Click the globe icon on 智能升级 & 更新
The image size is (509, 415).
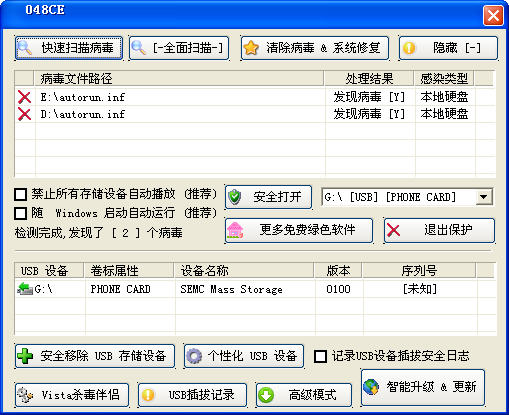371,387
